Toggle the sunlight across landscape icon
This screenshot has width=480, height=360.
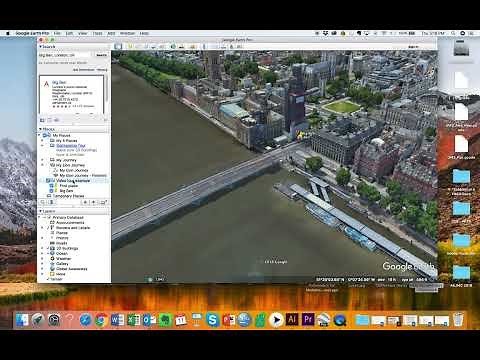click(x=181, y=46)
